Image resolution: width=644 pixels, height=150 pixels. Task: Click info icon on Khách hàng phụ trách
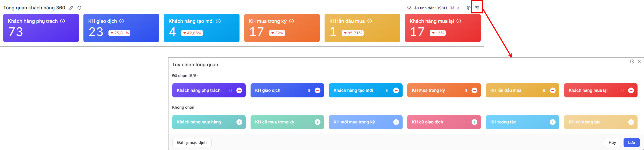(62, 21)
